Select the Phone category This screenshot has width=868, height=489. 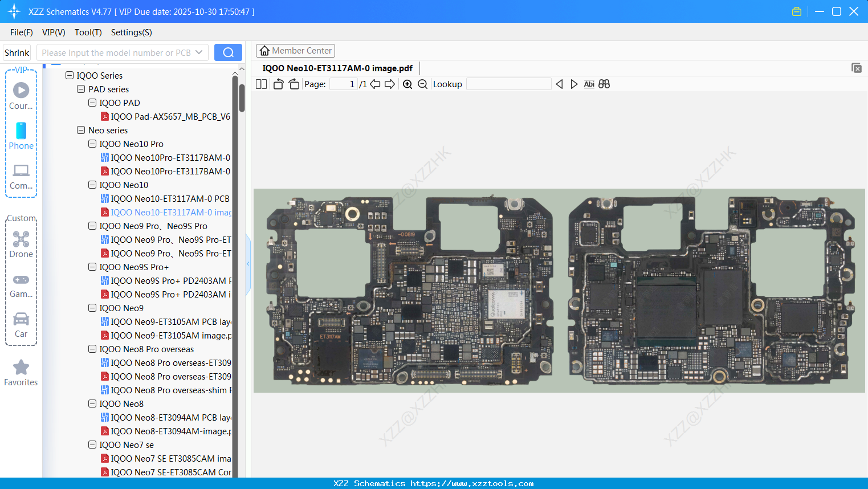point(21,136)
